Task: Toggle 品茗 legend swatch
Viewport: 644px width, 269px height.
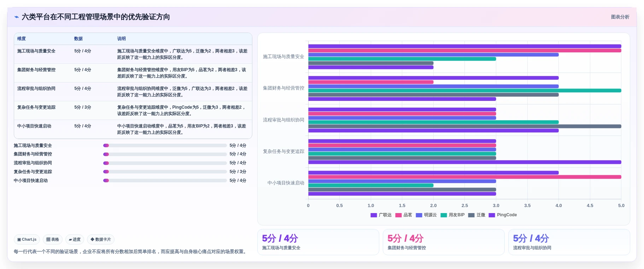Action: (x=398, y=215)
